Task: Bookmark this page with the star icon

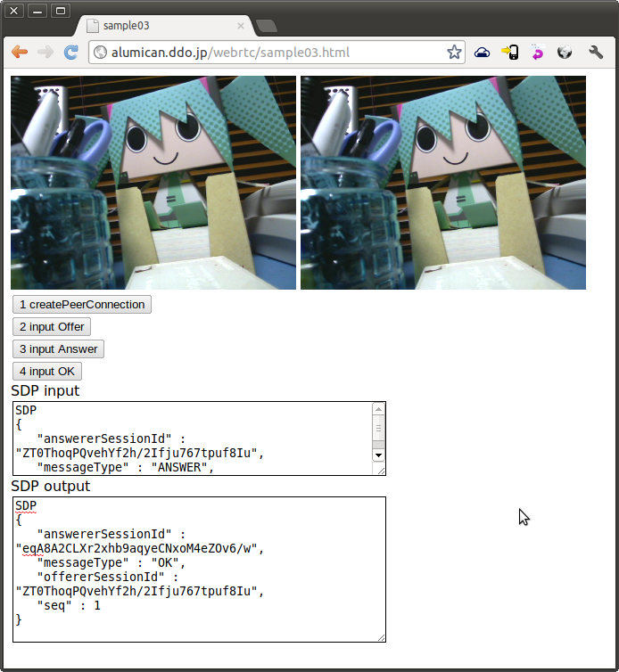Action: point(454,53)
